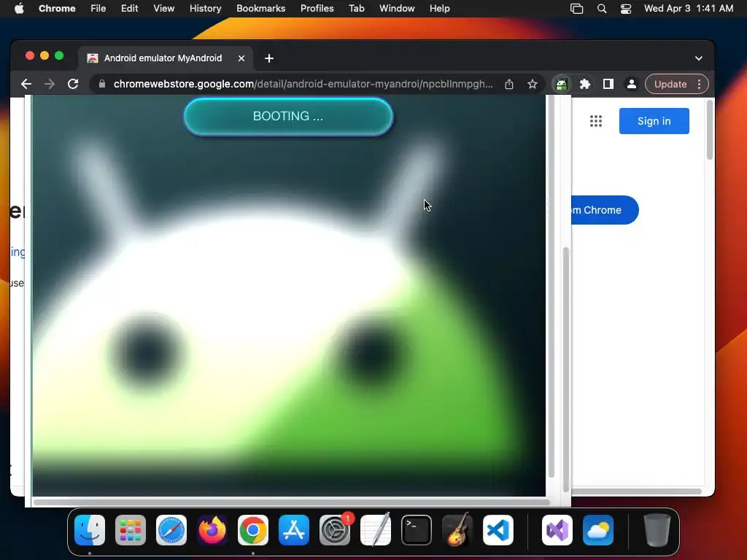
Task: Click the Update Chrome button
Action: point(670,85)
